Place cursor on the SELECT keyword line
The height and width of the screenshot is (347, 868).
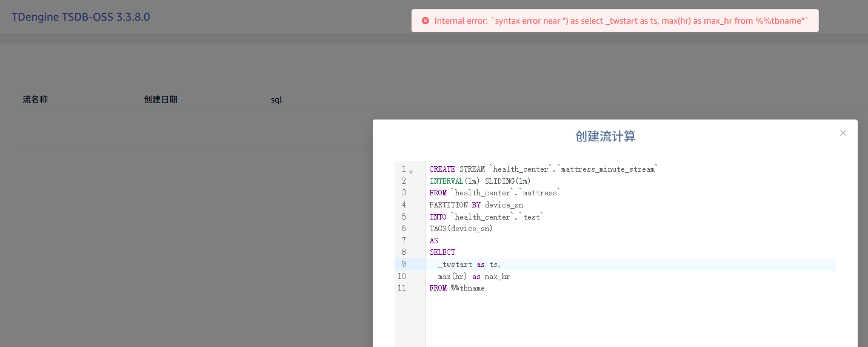click(x=442, y=252)
